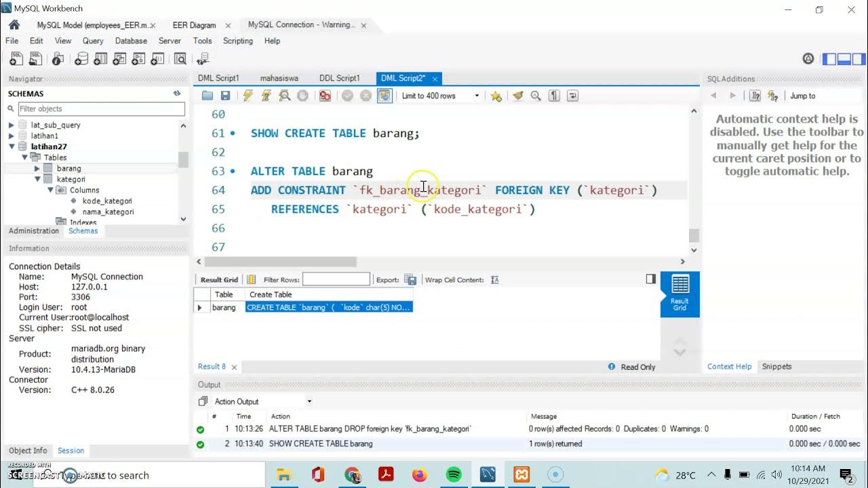Open the Query menu

[x=93, y=41]
